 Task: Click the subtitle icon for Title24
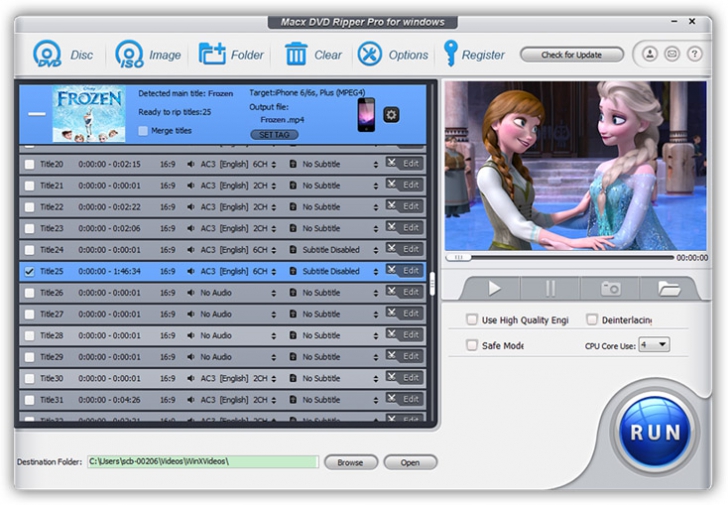pos(292,250)
